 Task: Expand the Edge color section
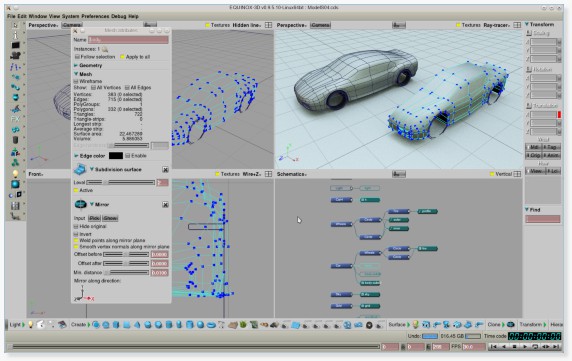click(x=76, y=156)
